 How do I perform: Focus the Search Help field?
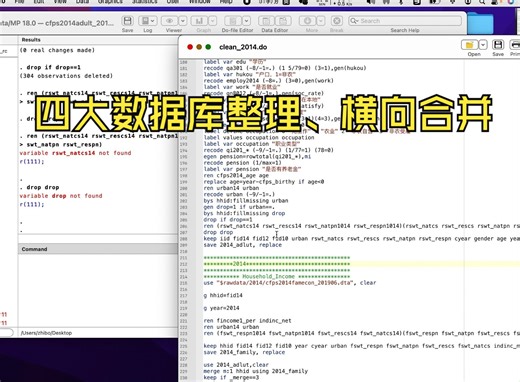(x=405, y=21)
